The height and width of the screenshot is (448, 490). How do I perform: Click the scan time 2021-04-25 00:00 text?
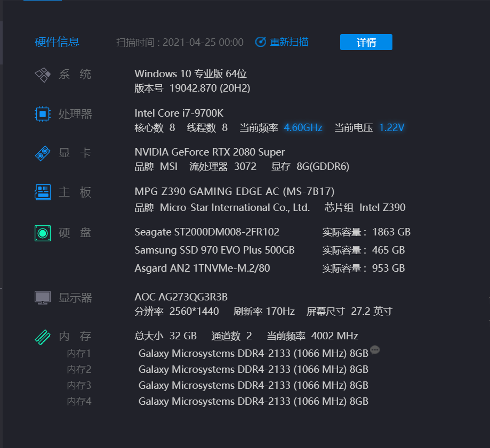[203, 42]
